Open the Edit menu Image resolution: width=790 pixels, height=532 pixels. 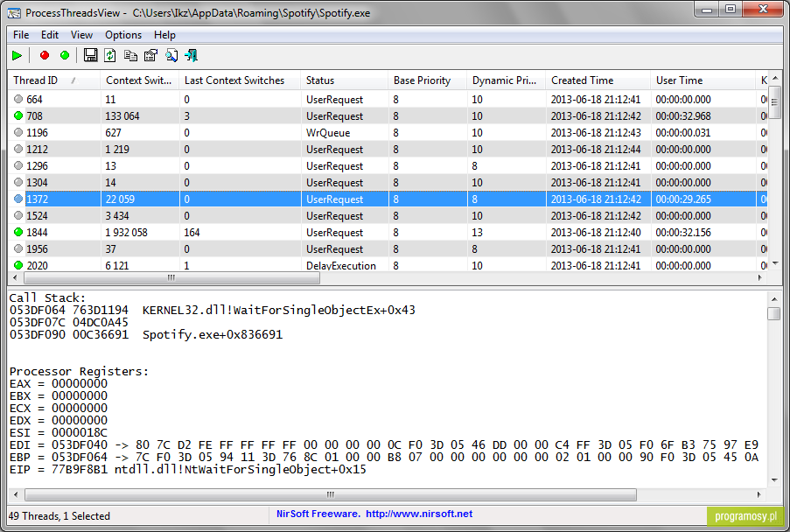pyautogui.click(x=50, y=35)
